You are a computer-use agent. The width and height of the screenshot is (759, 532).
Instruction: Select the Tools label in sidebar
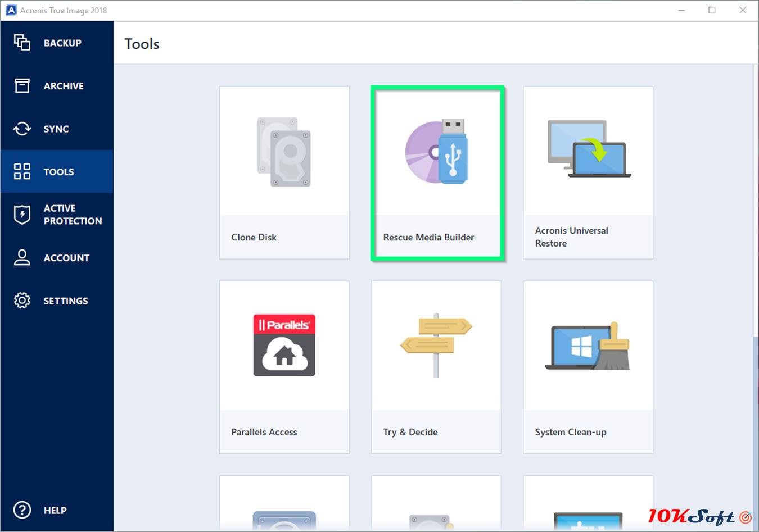coord(59,172)
